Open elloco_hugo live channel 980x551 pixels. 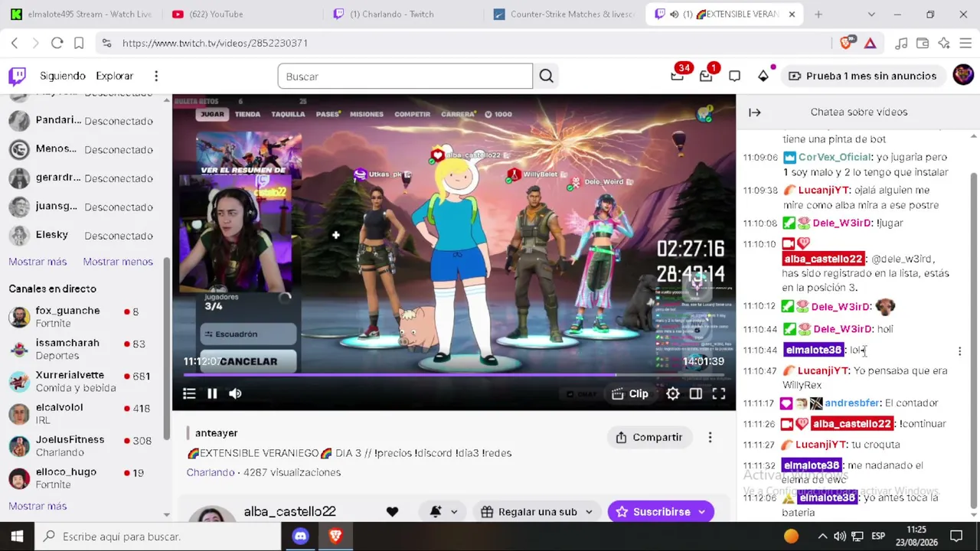click(x=84, y=478)
